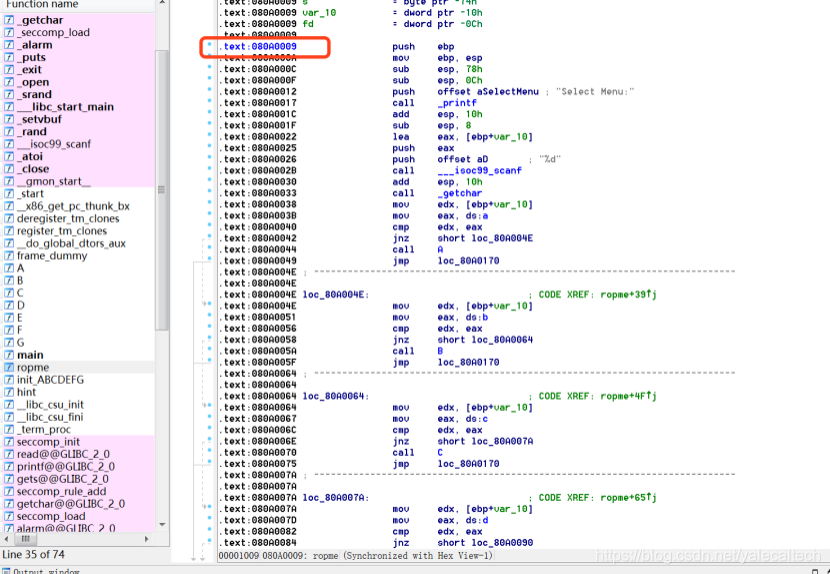Click address .text:080A0009 push ebp line
Image resolution: width=830 pixels, height=574 pixels.
coord(260,47)
